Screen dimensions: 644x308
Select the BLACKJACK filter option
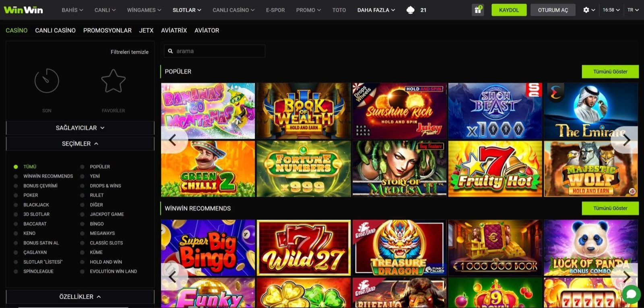click(x=31, y=205)
